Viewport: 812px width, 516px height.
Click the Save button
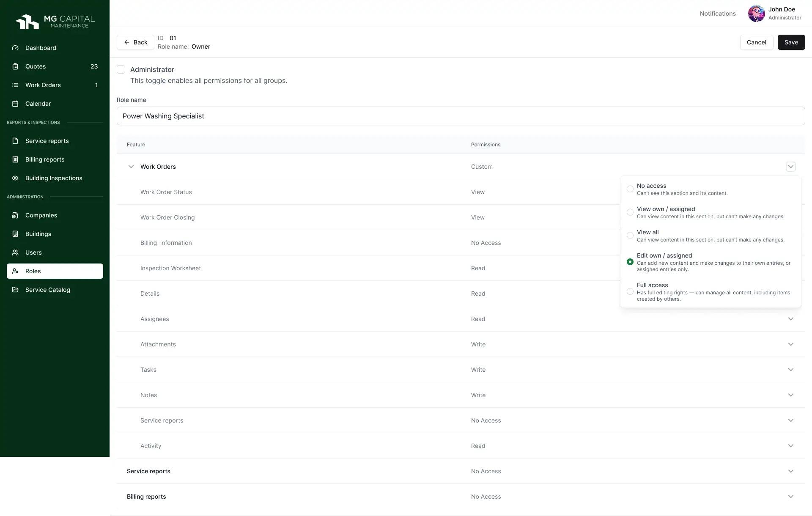point(791,42)
